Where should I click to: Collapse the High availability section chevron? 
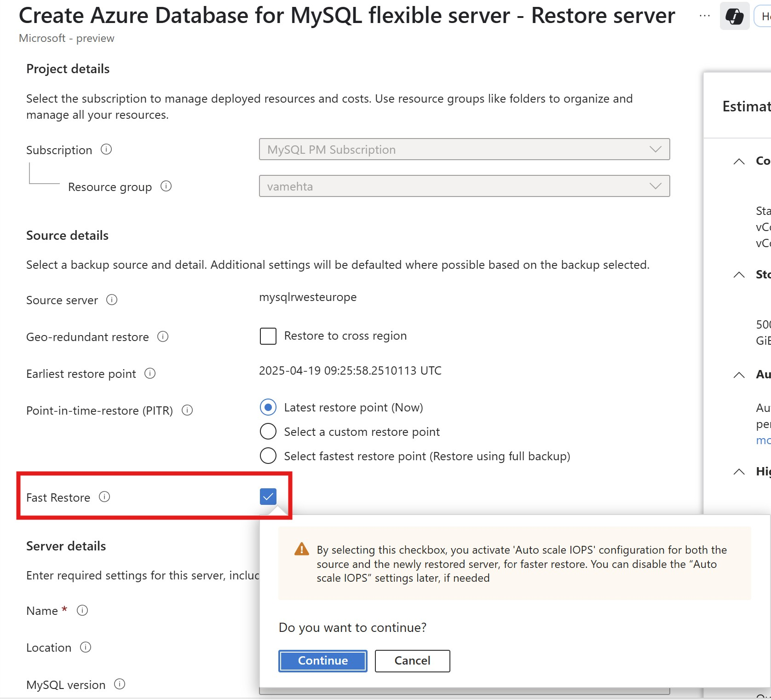pos(739,472)
